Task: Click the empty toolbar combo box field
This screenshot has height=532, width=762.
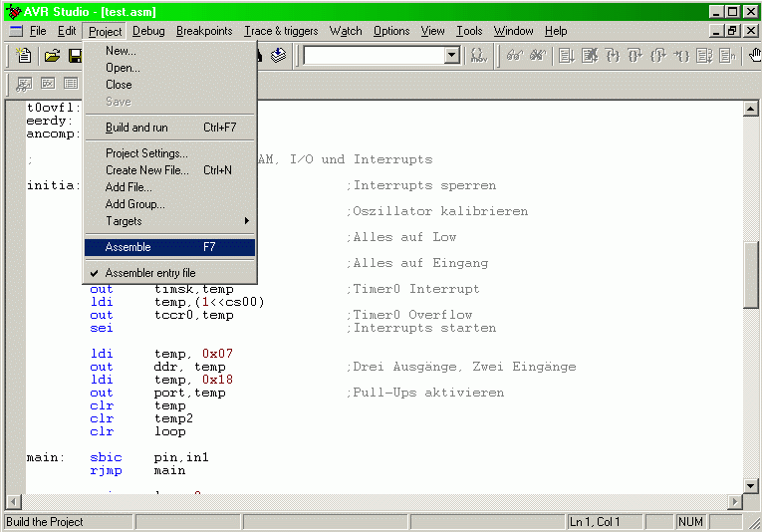Action: pyautogui.click(x=375, y=56)
